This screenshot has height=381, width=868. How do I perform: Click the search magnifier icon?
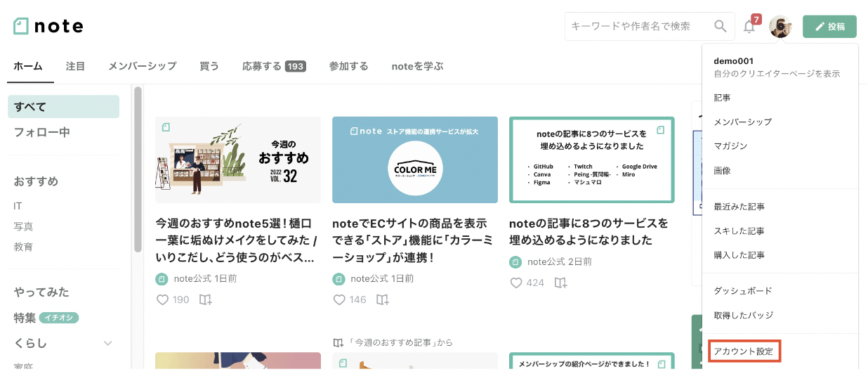(x=721, y=26)
